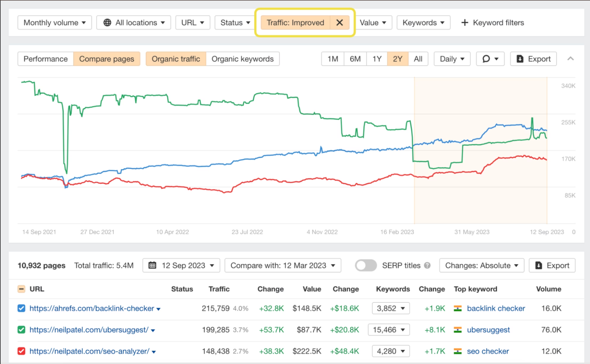Sort by the Value column header
The height and width of the screenshot is (364, 590).
tap(312, 289)
